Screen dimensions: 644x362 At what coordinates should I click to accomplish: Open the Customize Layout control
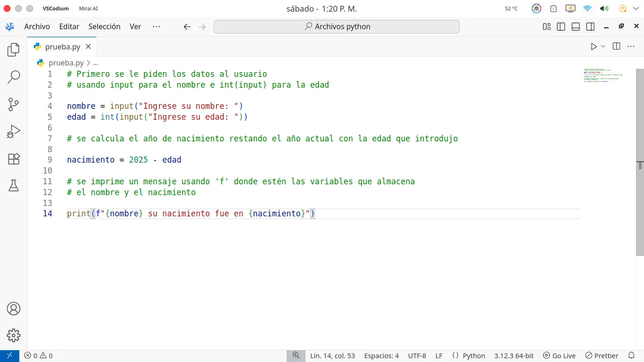click(546, 27)
